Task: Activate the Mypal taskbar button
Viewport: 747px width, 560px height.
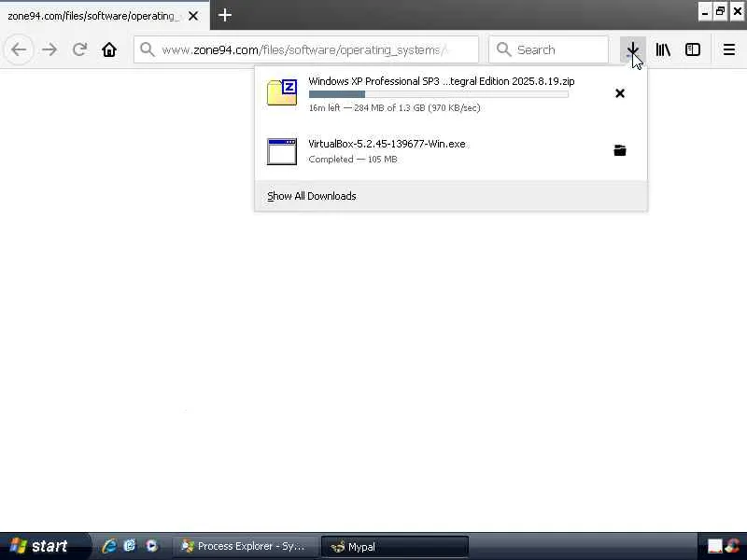Action: pyautogui.click(x=394, y=546)
